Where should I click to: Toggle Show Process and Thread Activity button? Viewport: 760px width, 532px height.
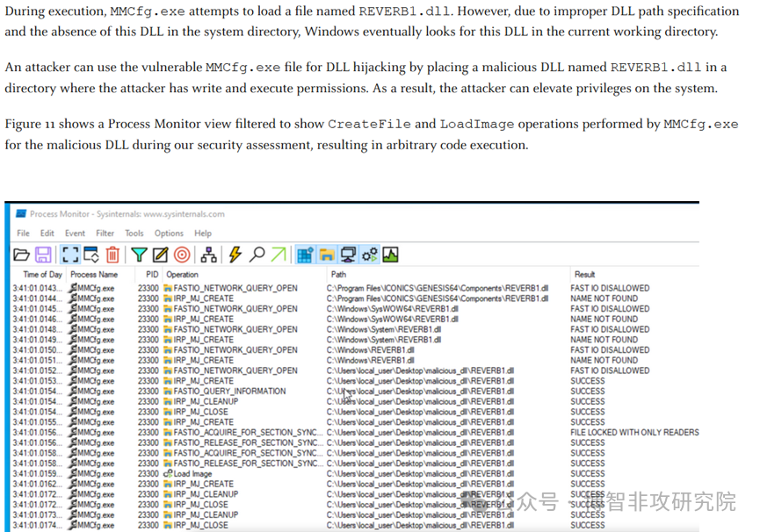click(369, 255)
